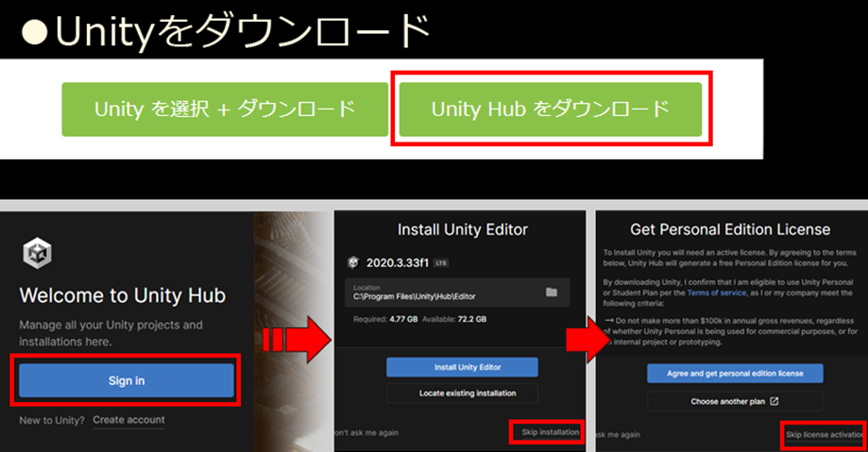Screen dimensions: 868x452
Task: Click the Unity を選択 + ダウンロード button
Action: 225,109
